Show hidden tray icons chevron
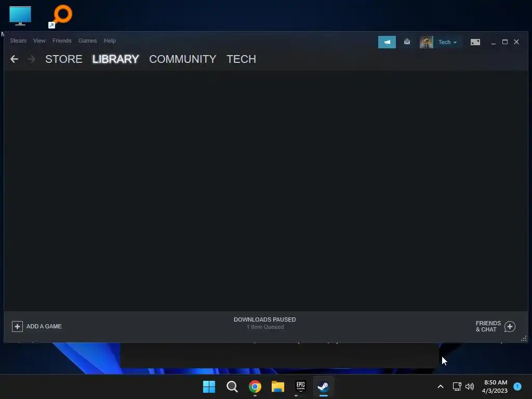 (x=441, y=387)
